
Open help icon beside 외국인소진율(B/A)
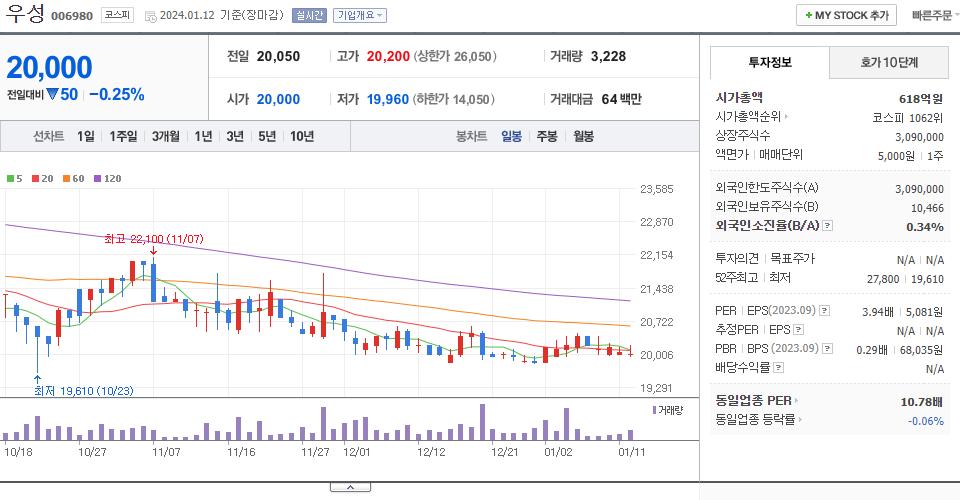tap(827, 226)
